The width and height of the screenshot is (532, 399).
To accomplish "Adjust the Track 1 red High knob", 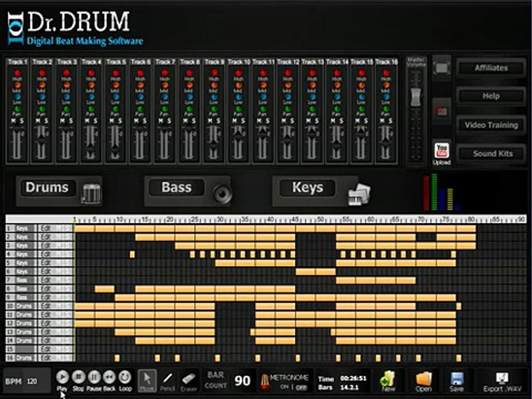I will click(17, 73).
